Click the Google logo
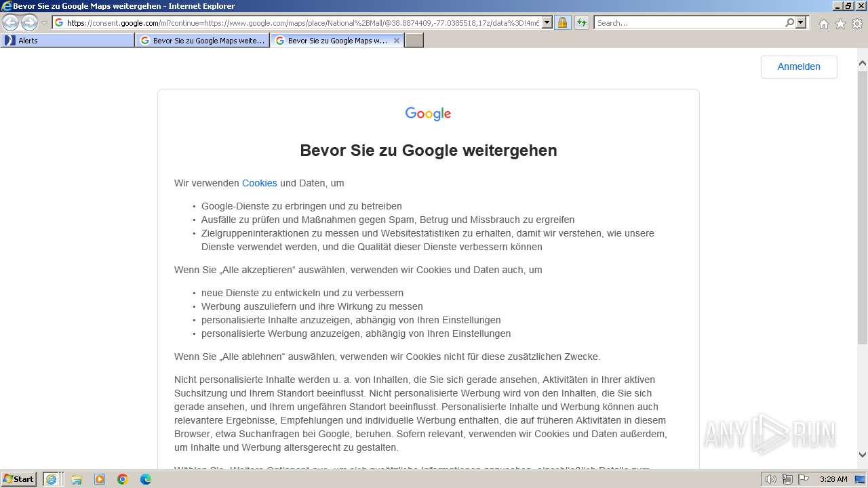This screenshot has width=868, height=488. click(428, 114)
